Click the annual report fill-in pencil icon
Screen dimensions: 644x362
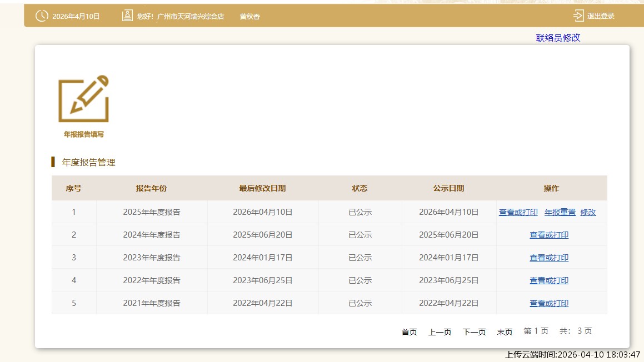pos(83,99)
